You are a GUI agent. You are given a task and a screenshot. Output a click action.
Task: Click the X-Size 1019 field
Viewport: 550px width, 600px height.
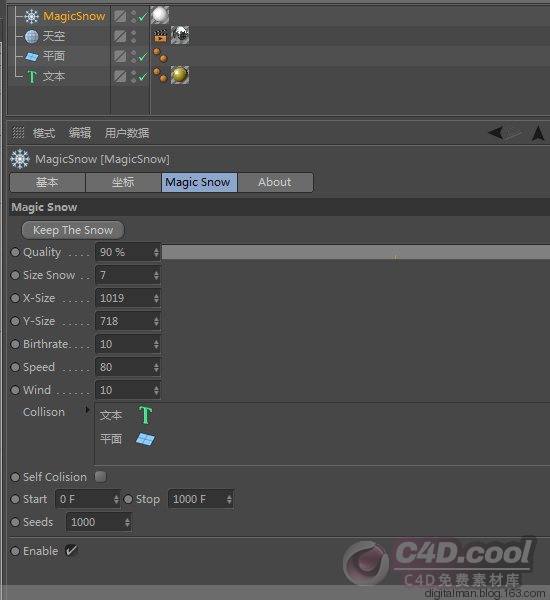click(124, 298)
